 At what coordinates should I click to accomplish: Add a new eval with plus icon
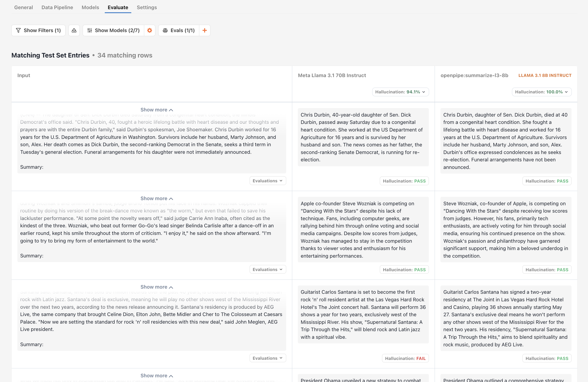(205, 30)
